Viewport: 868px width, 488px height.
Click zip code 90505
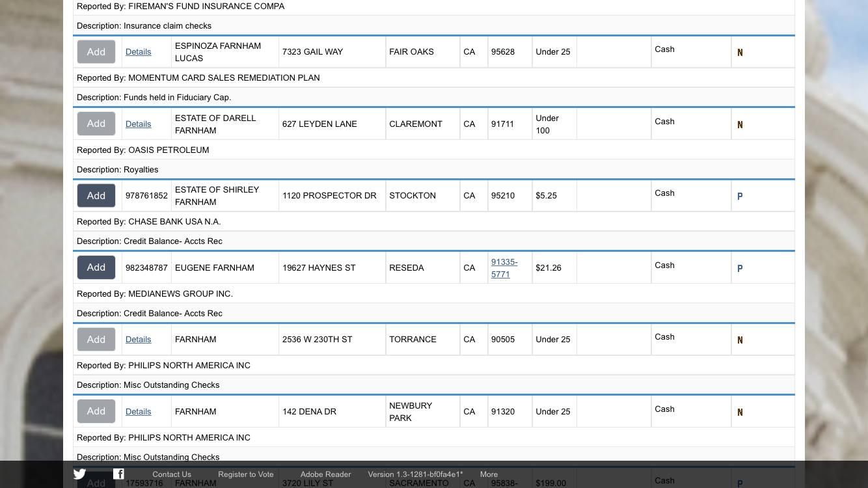(503, 339)
